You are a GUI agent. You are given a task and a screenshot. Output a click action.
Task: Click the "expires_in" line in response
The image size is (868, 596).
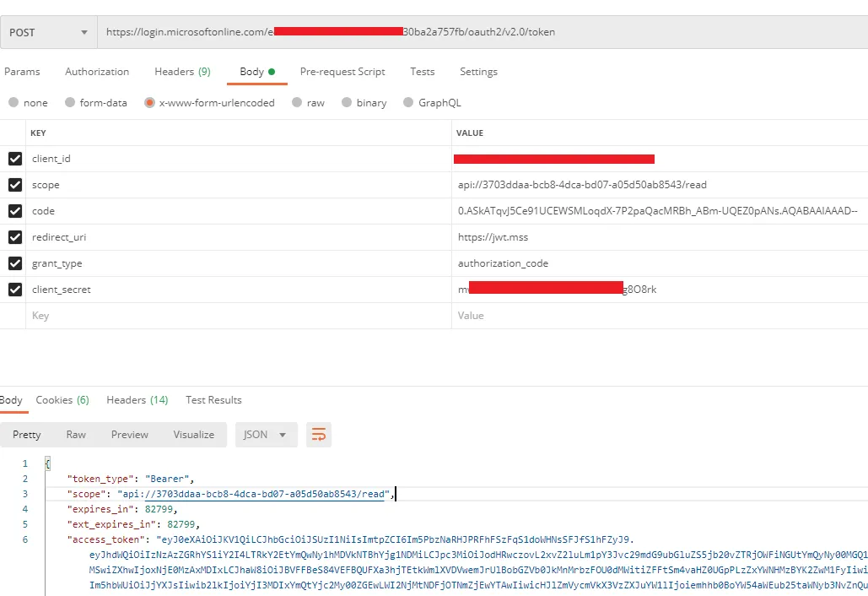pos(121,509)
